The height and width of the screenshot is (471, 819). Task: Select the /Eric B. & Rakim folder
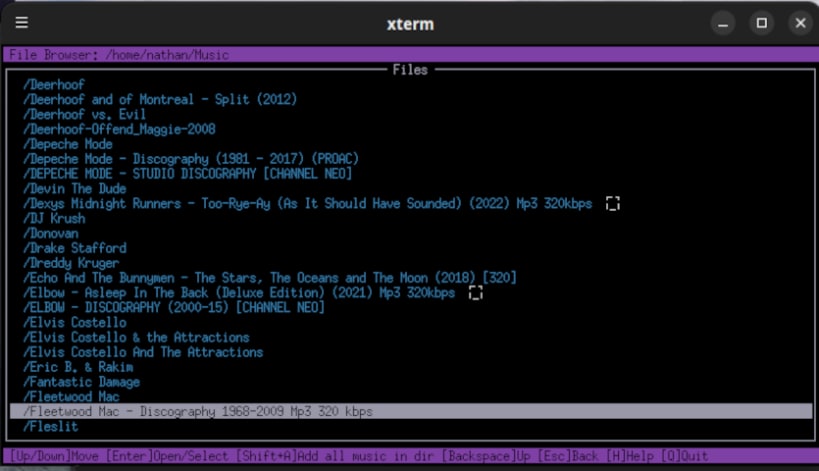(78, 367)
